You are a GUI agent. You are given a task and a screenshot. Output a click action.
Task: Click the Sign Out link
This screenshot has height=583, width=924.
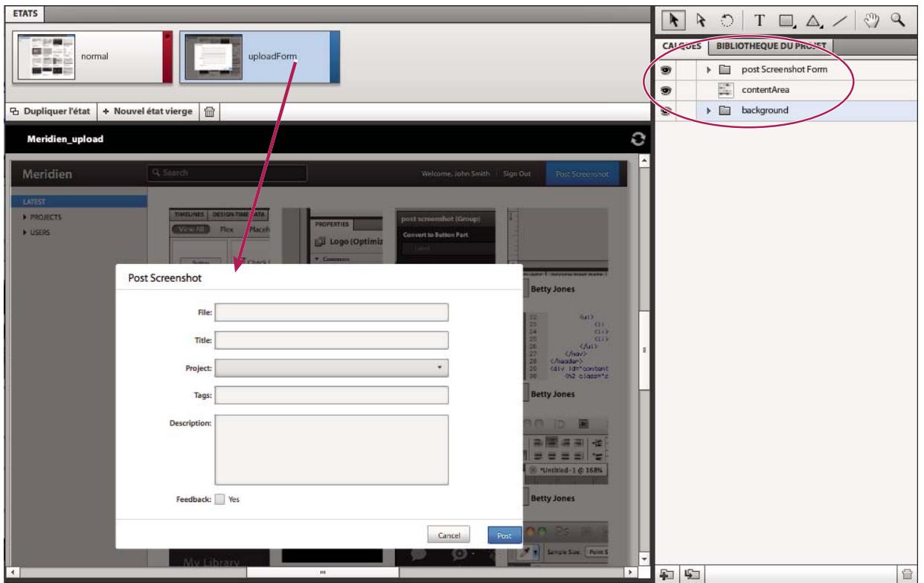point(516,173)
